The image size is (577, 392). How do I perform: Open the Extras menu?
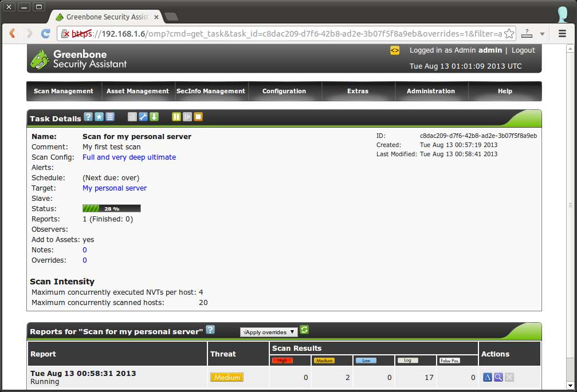coord(358,91)
